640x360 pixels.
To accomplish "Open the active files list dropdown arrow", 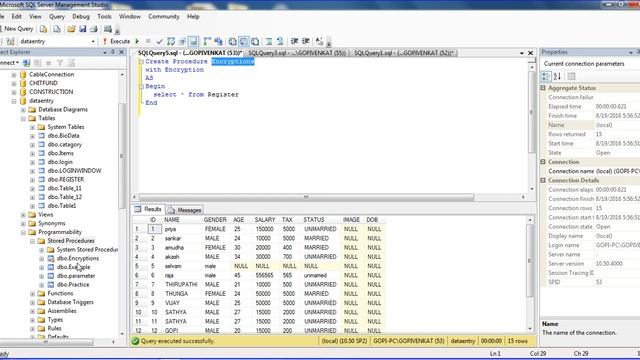I will (x=522, y=53).
